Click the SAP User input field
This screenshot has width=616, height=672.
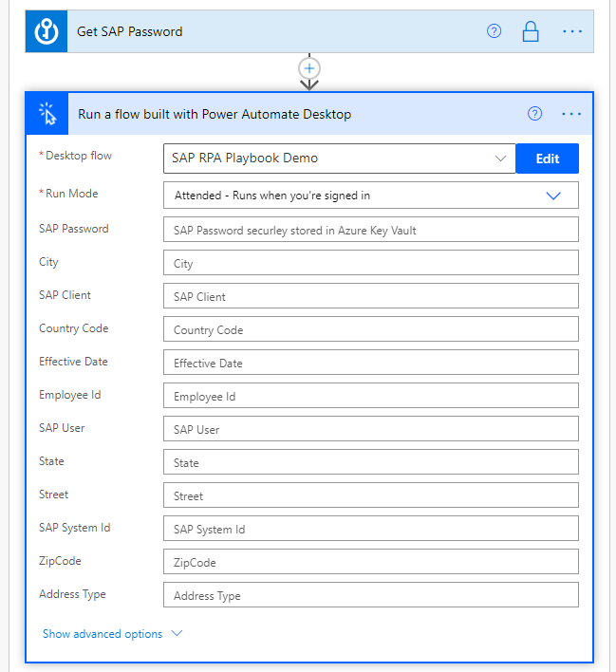371,429
